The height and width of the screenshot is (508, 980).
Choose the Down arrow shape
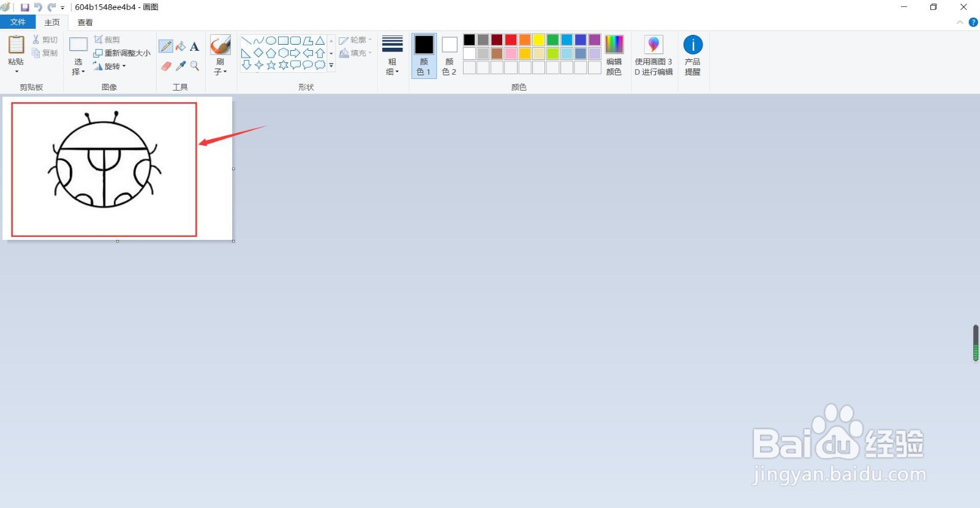click(246, 65)
